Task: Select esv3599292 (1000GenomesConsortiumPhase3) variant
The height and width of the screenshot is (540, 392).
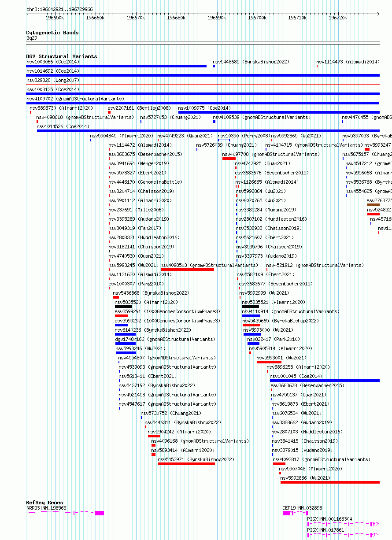Action: click(167, 321)
